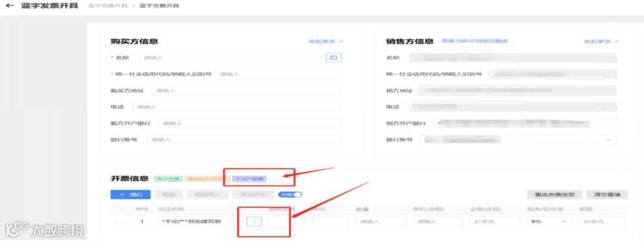644x242 pixels.
Task: Check the header select-all checkbox
Action: tap(118, 209)
